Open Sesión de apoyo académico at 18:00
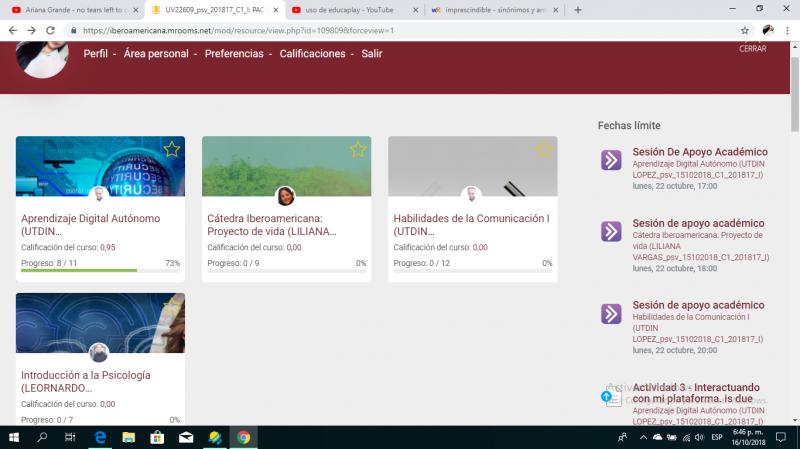 698,223
